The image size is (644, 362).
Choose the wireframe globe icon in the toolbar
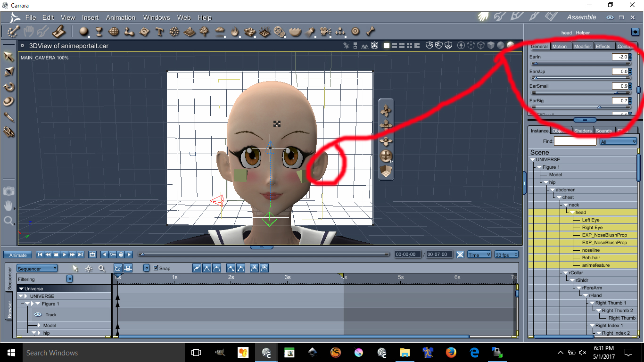(x=114, y=32)
